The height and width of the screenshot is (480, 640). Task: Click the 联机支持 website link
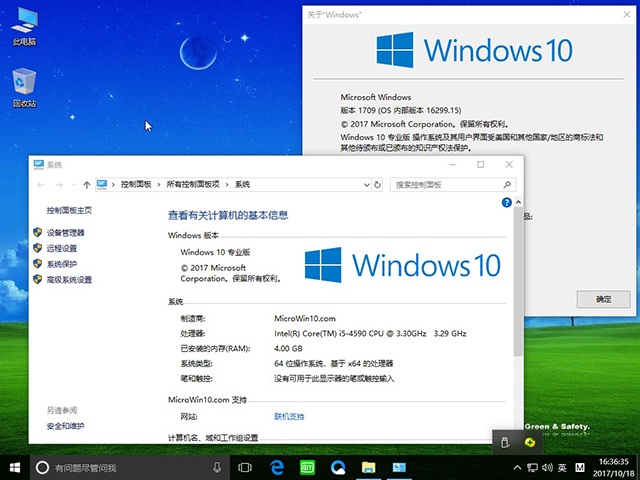(x=289, y=416)
